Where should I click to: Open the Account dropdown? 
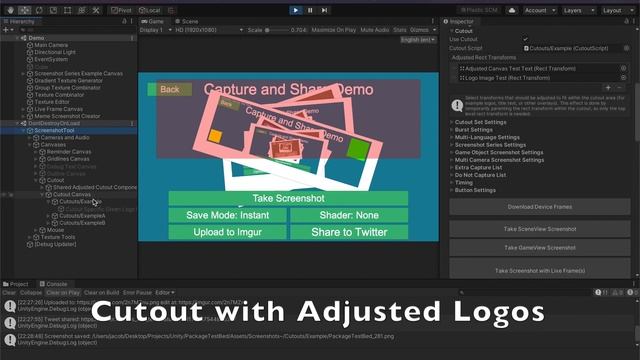coord(540,10)
